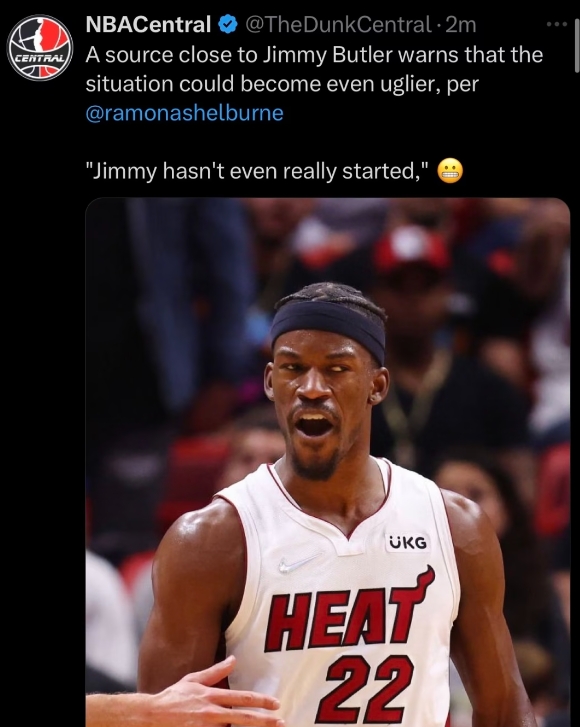Screen dimensions: 580x727
Task: Click the NBACentral display name
Action: pos(148,25)
